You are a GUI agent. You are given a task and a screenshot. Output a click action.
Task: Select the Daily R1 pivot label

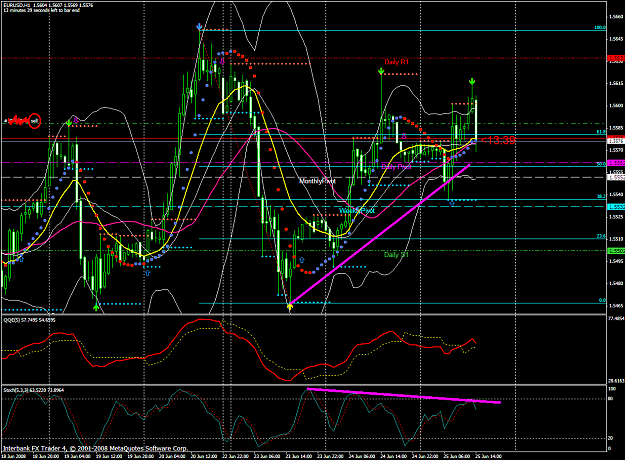(x=397, y=62)
